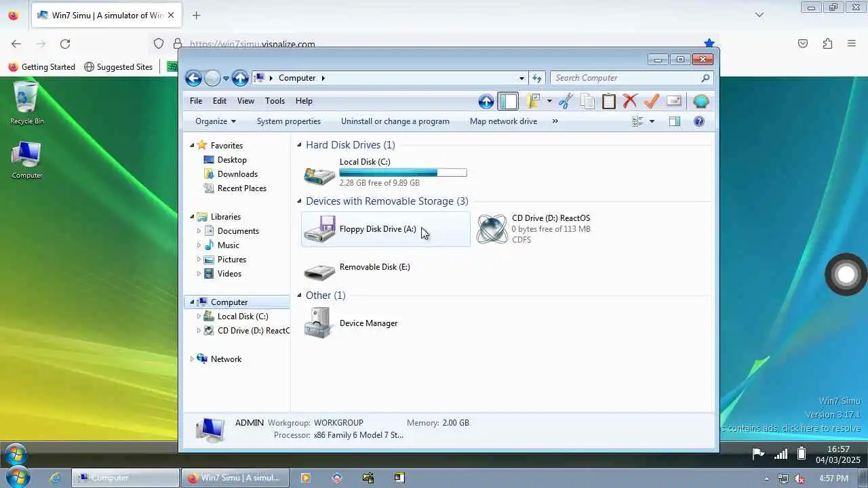
Task: Click the Cut scissors icon
Action: coord(566,102)
